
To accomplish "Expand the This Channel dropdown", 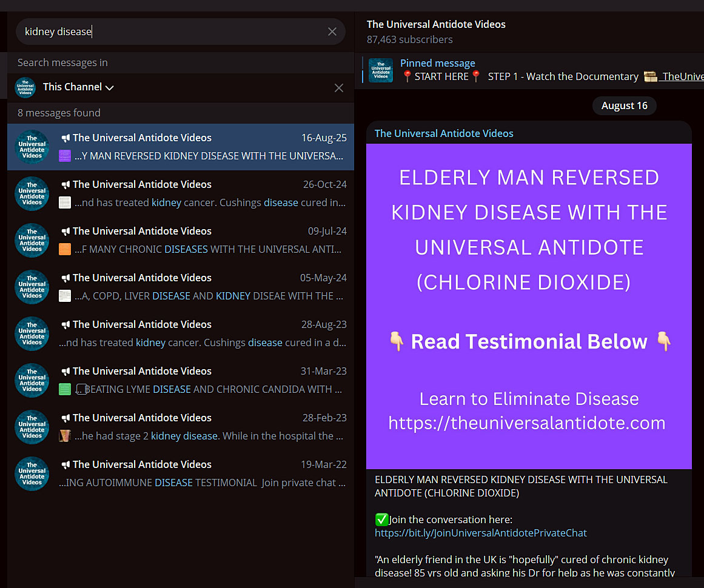I will click(78, 87).
